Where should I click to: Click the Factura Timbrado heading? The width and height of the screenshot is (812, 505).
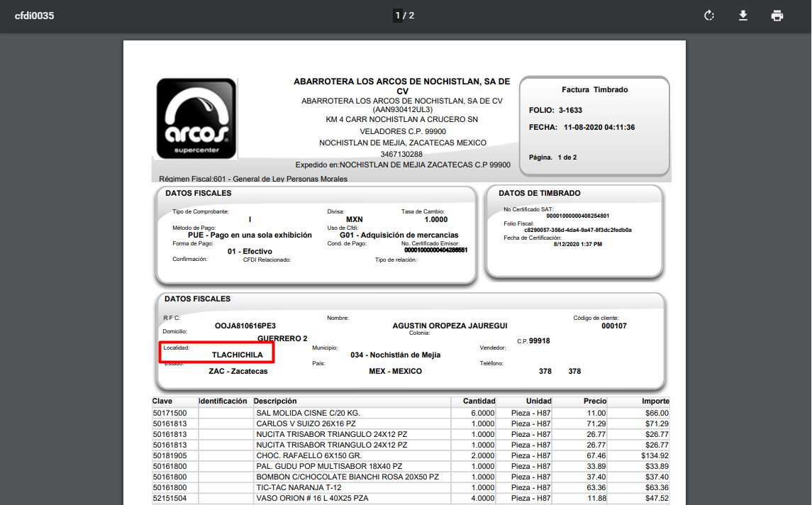(594, 89)
